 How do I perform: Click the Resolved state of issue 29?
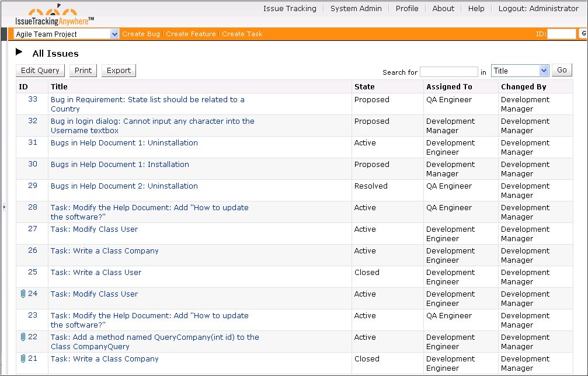[371, 186]
